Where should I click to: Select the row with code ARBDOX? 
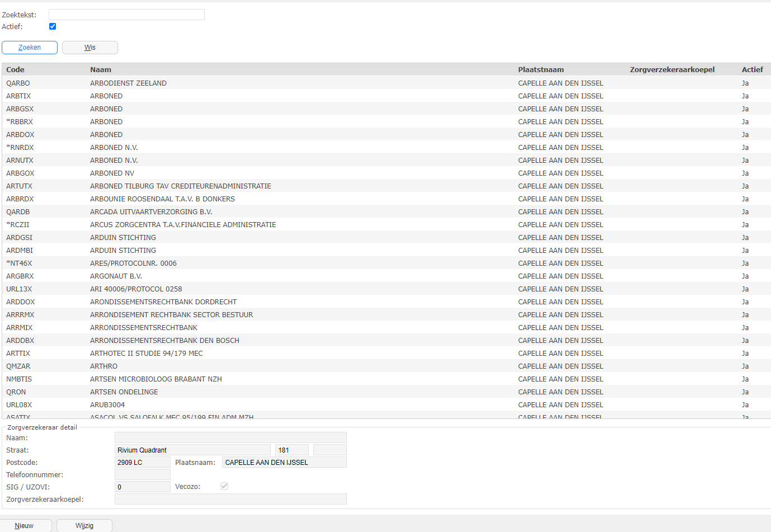(x=386, y=134)
